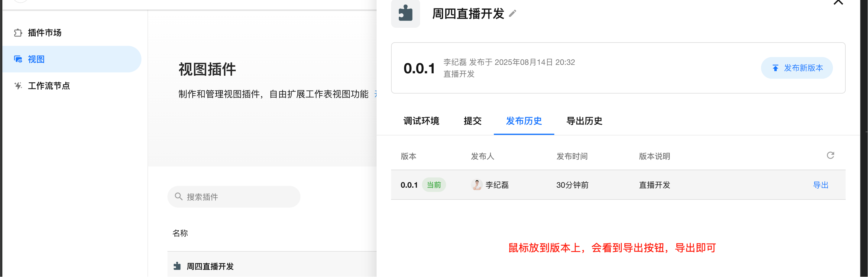The height and width of the screenshot is (277, 868).
Task: Click the 版本 column header
Action: coord(408,156)
